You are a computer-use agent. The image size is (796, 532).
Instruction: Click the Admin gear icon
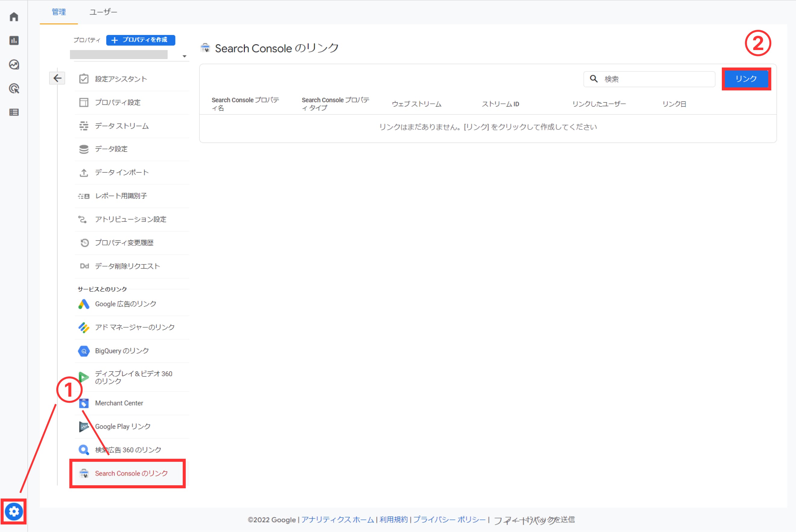(x=14, y=511)
